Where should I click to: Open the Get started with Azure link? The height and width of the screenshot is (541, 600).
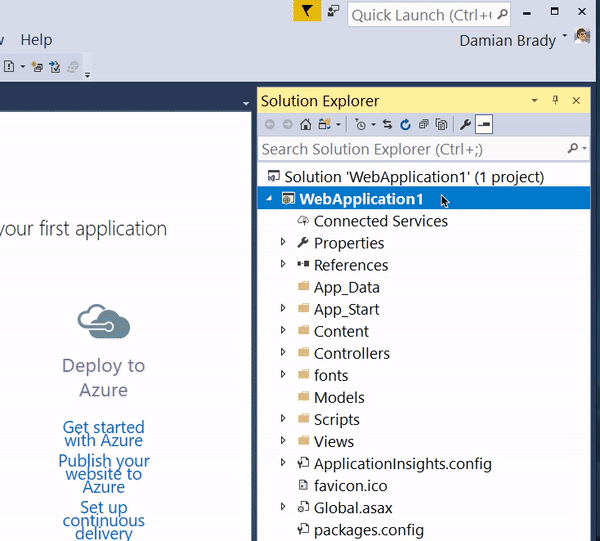click(x=104, y=433)
